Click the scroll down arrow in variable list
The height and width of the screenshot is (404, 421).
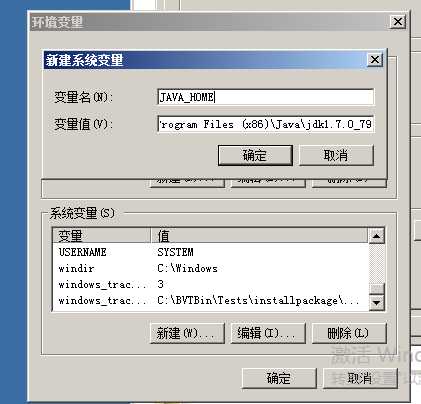click(x=377, y=302)
